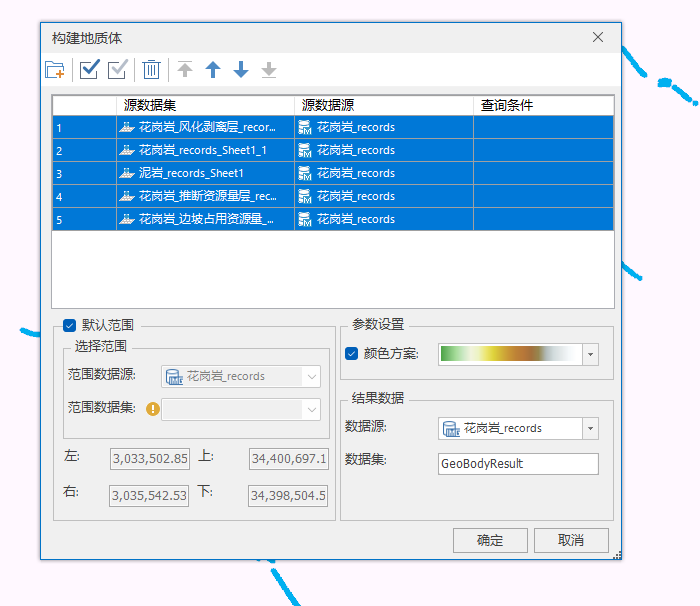Click the move to top arrow icon
This screenshot has width=700, height=606.
pos(185,70)
